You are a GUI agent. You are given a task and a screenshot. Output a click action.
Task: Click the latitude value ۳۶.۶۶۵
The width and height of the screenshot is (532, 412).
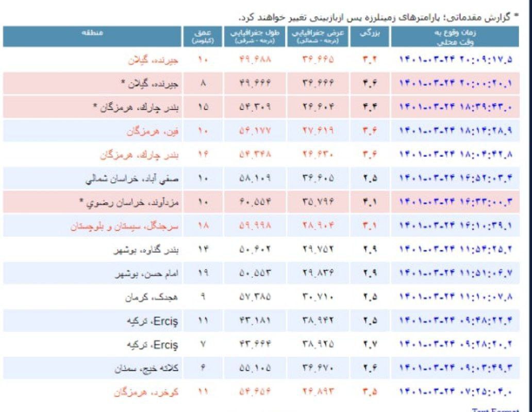click(x=318, y=60)
